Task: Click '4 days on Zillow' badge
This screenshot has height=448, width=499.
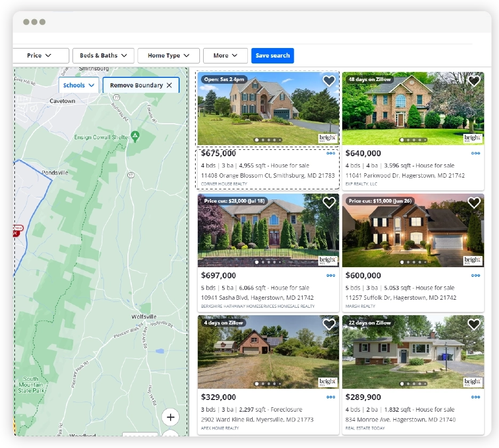Action: pyautogui.click(x=223, y=323)
